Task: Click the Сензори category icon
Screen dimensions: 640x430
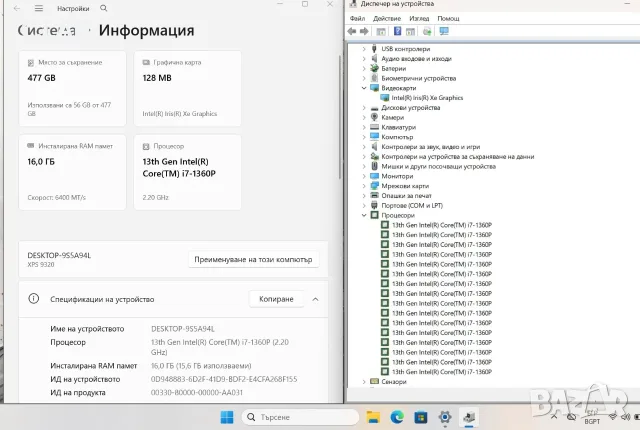Action: tap(374, 381)
